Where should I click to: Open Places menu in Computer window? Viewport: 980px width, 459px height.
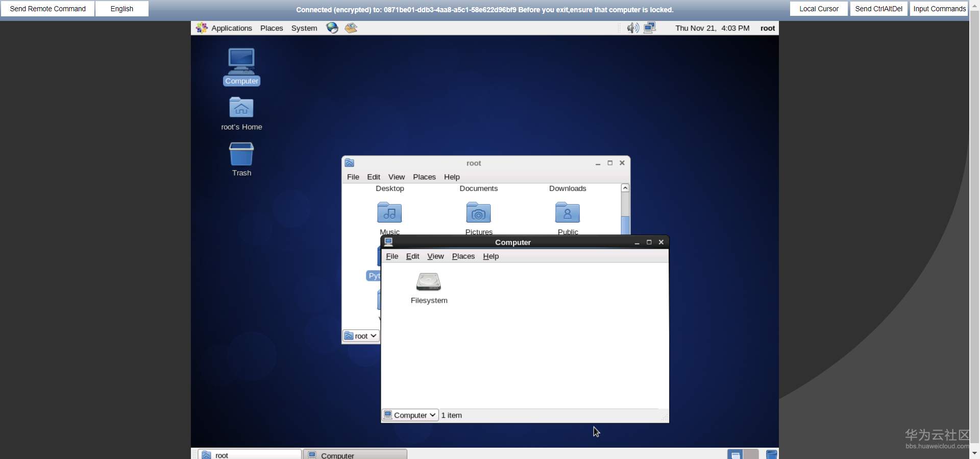[x=463, y=256]
